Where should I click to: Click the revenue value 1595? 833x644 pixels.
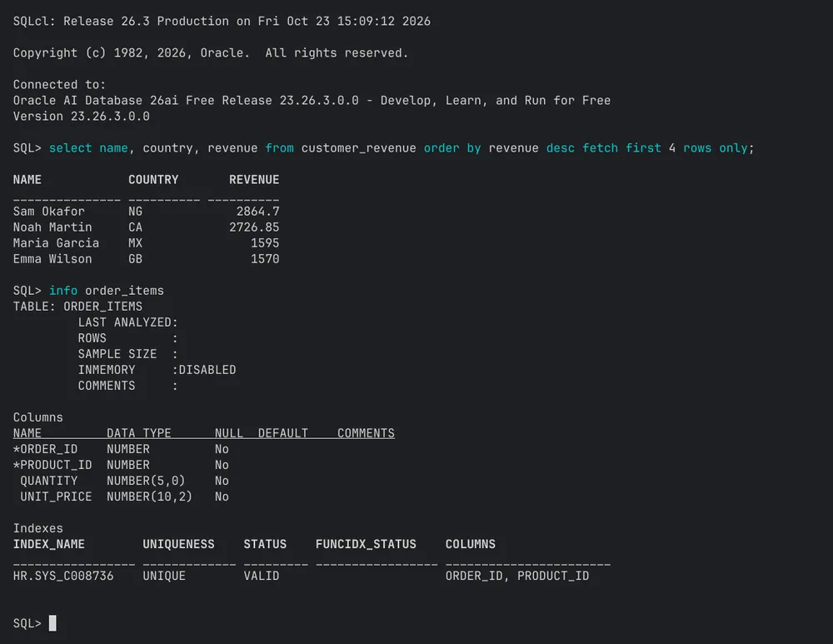tap(265, 243)
